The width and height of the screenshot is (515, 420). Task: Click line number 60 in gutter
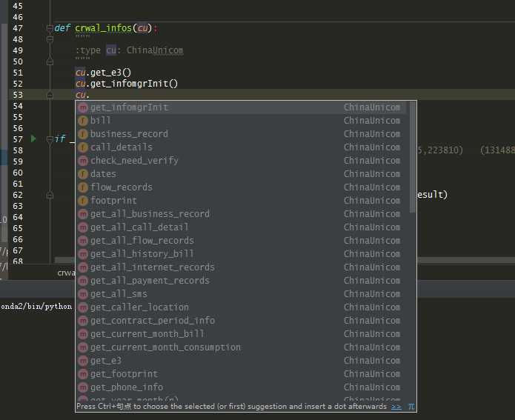tap(18, 173)
